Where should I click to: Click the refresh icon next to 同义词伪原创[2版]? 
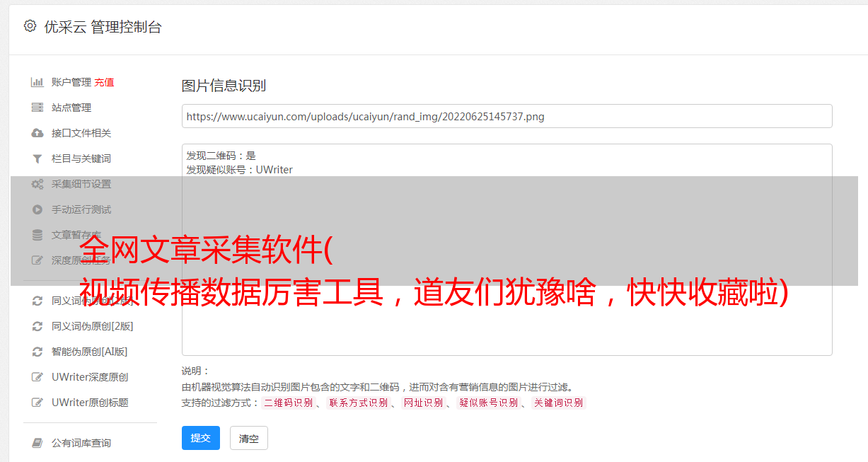37,326
